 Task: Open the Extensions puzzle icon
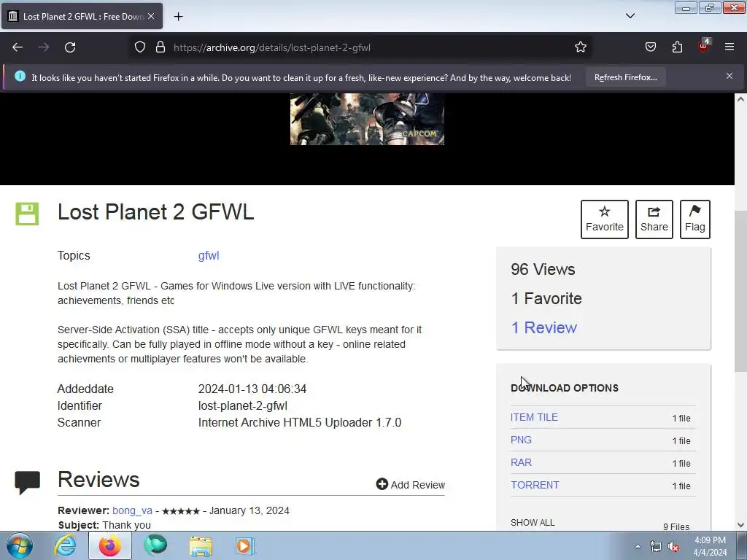pos(677,47)
